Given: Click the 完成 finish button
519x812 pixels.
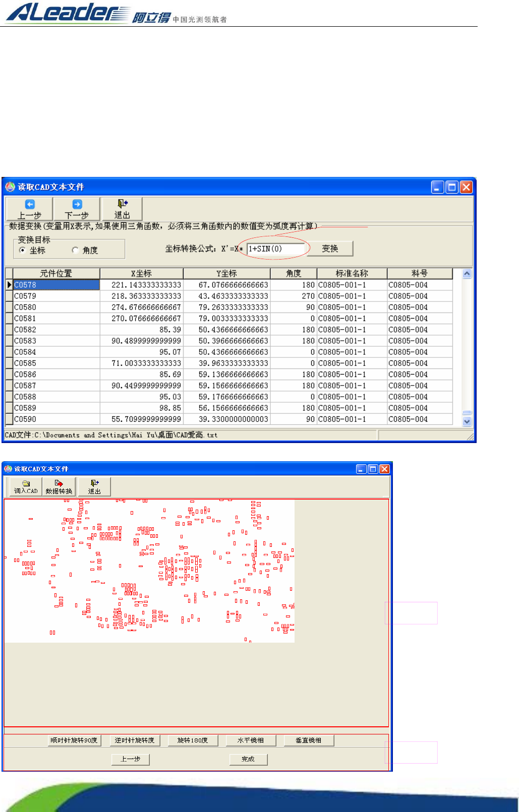Looking at the screenshot, I should click(248, 759).
